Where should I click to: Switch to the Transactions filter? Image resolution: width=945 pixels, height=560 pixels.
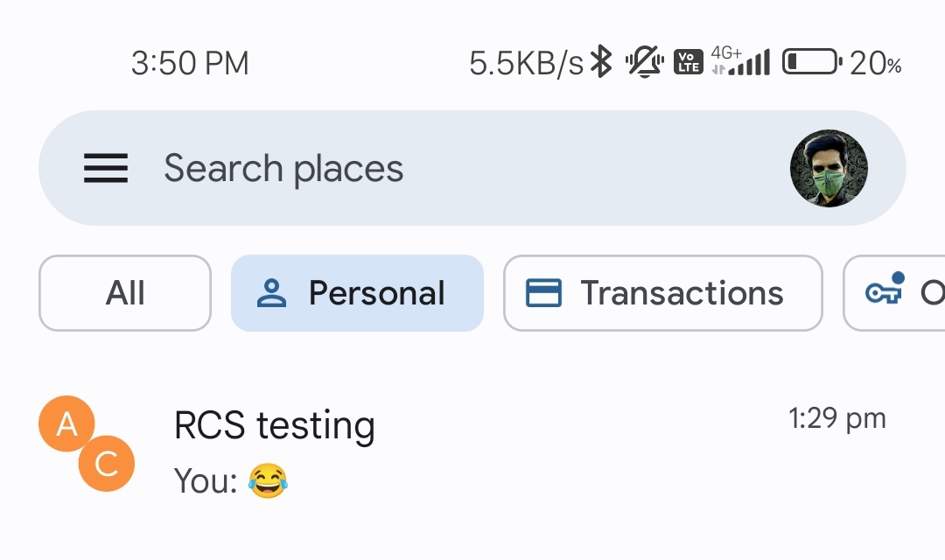pos(662,292)
